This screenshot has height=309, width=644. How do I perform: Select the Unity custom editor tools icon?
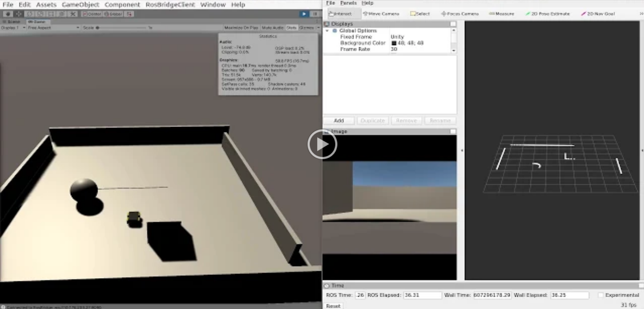point(73,14)
